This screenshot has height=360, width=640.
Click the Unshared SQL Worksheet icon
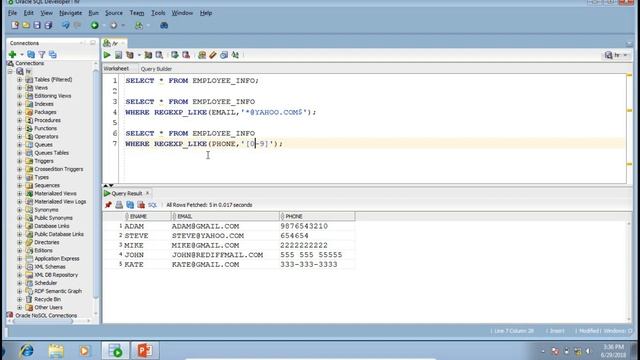[202, 55]
